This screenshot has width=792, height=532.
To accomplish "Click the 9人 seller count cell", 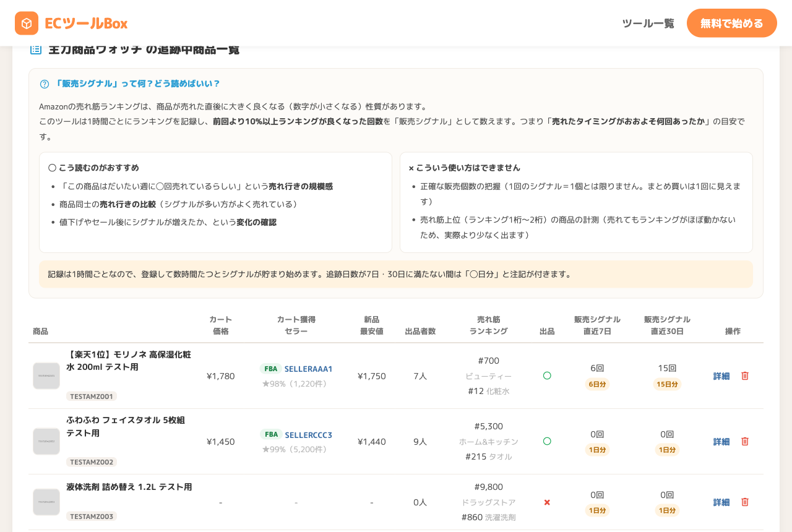I will point(420,441).
